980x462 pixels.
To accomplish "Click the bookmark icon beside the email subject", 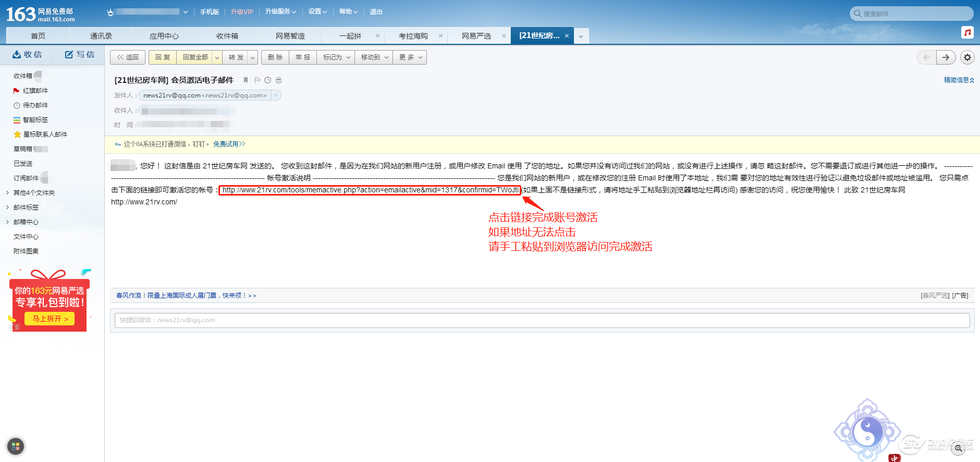I will 246,80.
